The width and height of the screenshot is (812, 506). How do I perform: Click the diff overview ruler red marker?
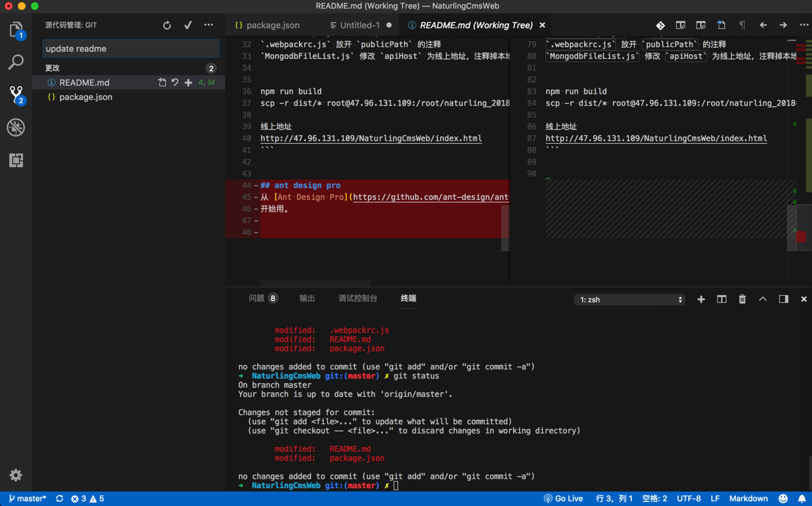801,237
